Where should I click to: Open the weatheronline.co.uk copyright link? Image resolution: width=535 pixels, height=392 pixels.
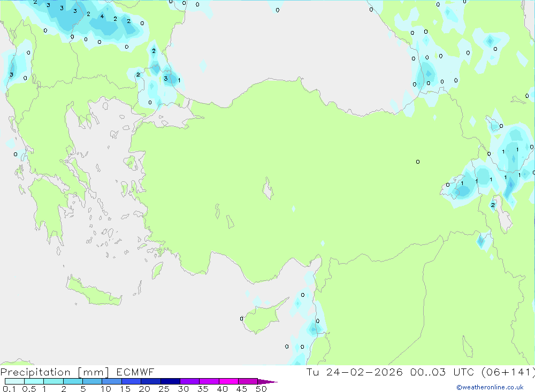490,387
